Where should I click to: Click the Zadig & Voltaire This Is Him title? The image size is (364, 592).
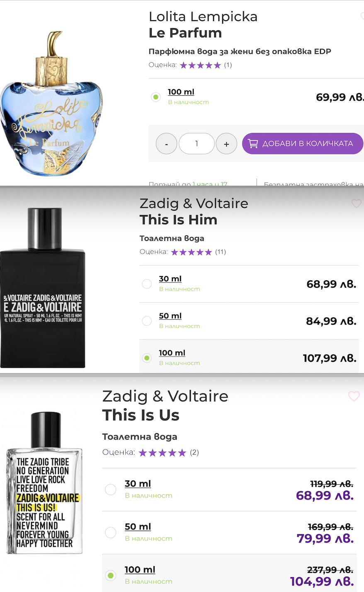point(194,211)
